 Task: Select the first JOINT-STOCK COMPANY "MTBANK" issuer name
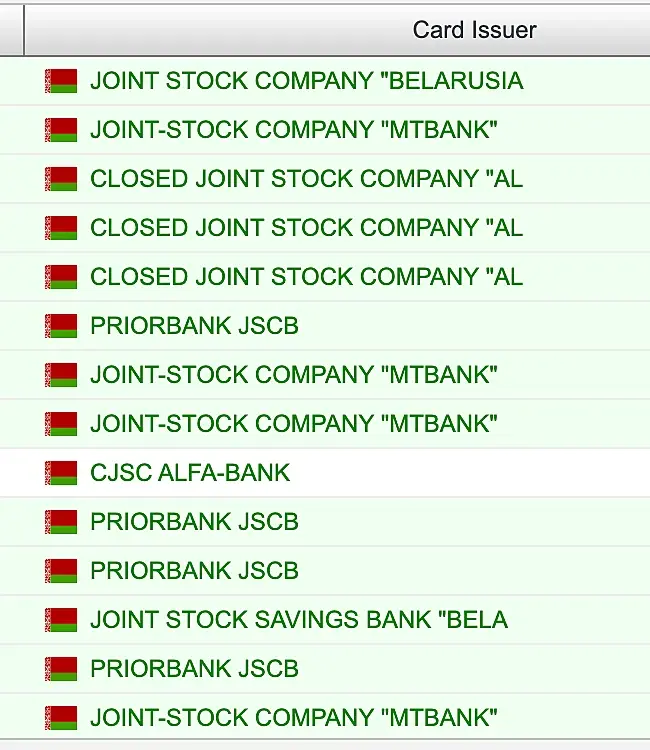point(294,130)
